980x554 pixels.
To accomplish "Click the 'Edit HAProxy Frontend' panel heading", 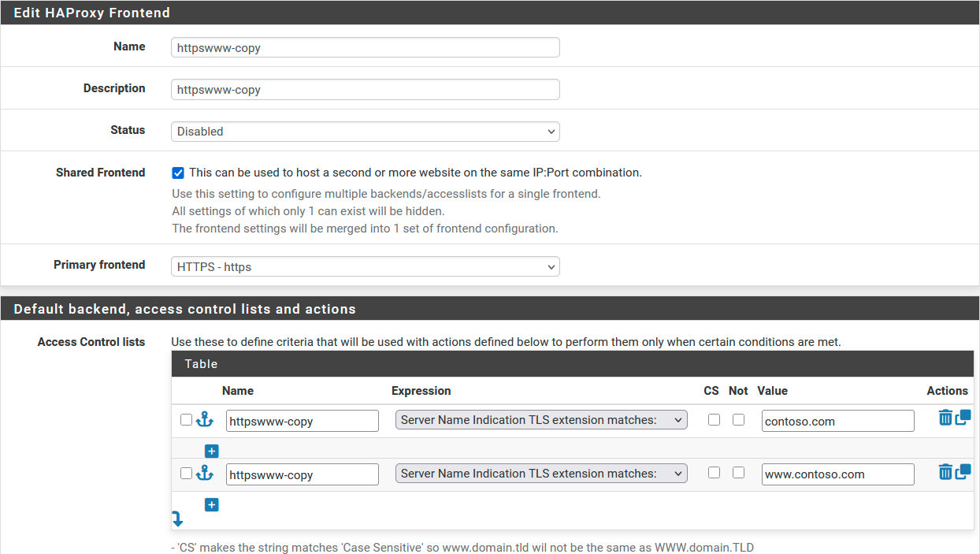I will coord(92,13).
